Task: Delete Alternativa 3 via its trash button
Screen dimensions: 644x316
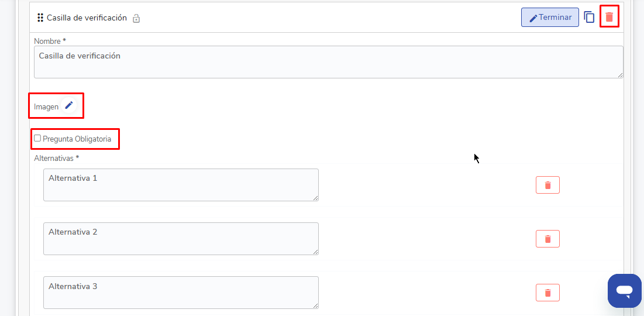Action: (x=547, y=293)
